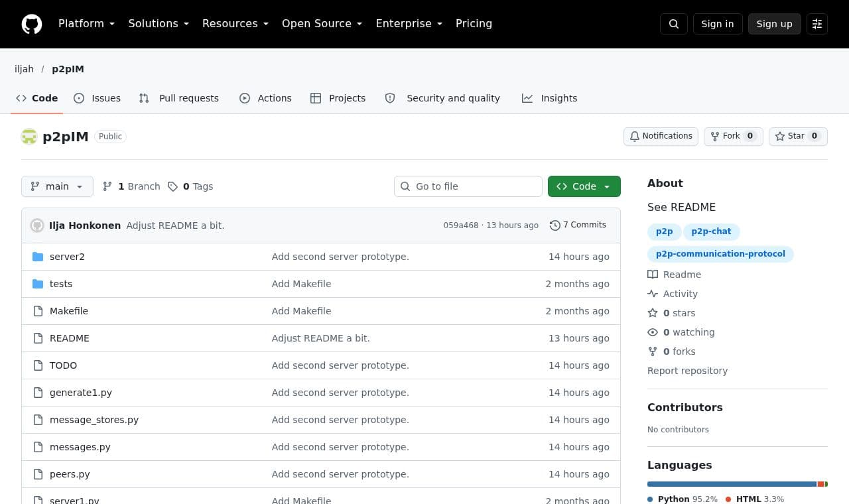Click Ilja Honkonen's avatar in commit row
Image resolution: width=849 pixels, height=504 pixels.
(x=37, y=225)
